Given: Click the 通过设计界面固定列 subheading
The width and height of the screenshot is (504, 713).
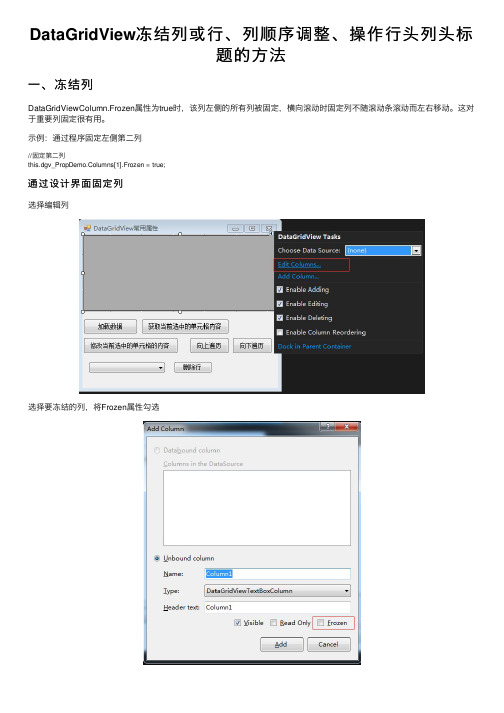Looking at the screenshot, I should click(75, 184).
